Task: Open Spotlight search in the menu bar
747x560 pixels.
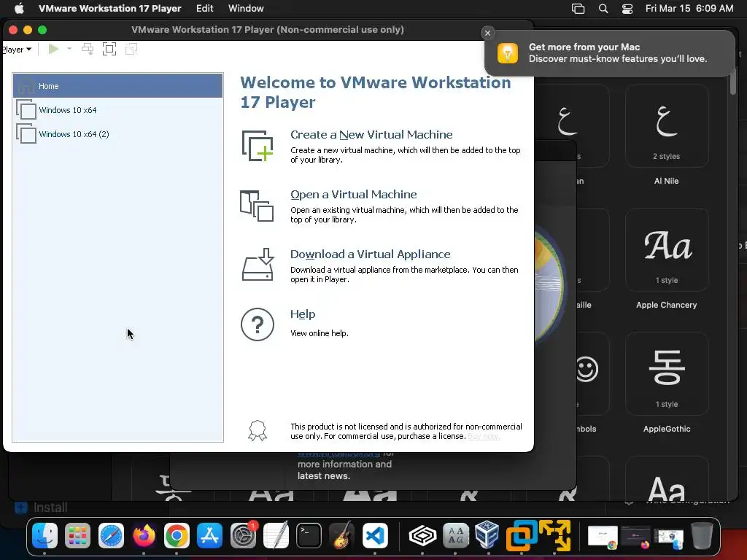Action: pyautogui.click(x=603, y=9)
